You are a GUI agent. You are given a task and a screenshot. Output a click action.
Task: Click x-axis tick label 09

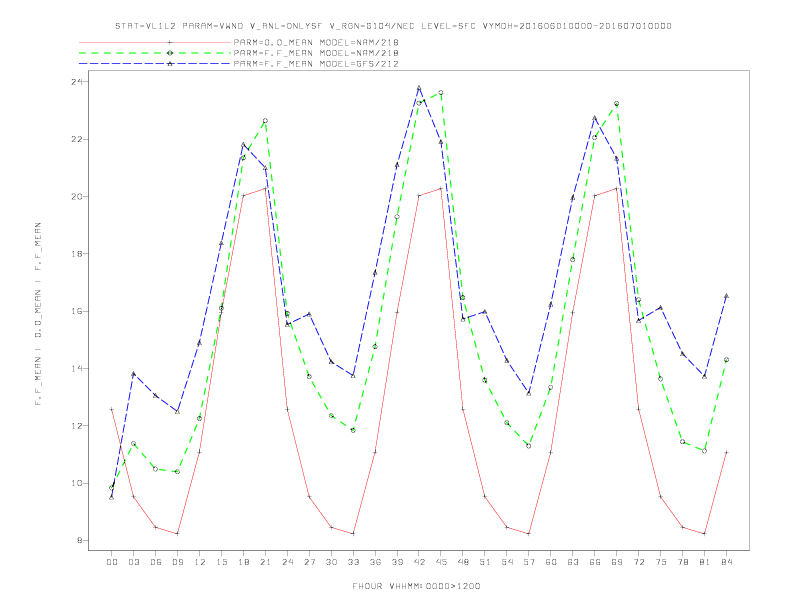(x=177, y=562)
